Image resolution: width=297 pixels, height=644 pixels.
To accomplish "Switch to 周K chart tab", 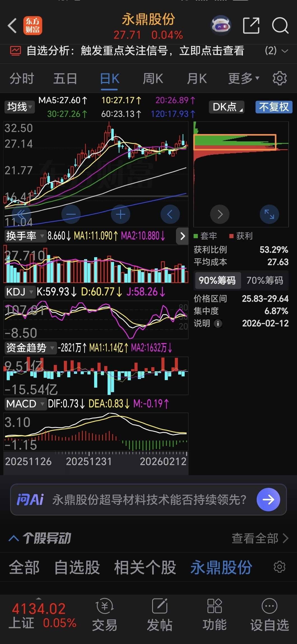I will (x=153, y=78).
